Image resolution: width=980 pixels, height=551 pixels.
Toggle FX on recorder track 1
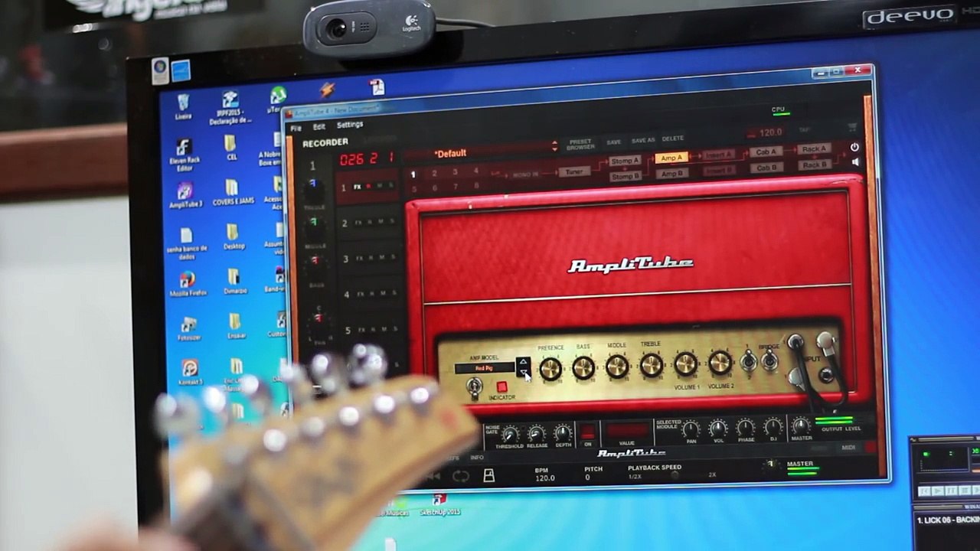(x=358, y=187)
